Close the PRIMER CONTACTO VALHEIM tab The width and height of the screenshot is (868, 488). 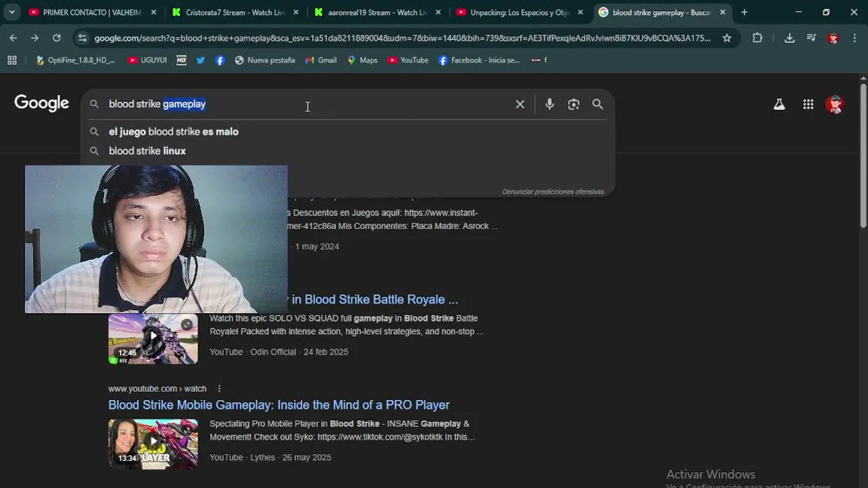(153, 12)
